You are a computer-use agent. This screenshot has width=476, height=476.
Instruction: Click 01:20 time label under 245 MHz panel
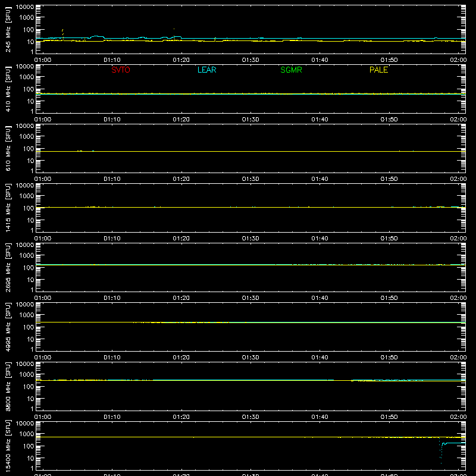[x=181, y=60]
